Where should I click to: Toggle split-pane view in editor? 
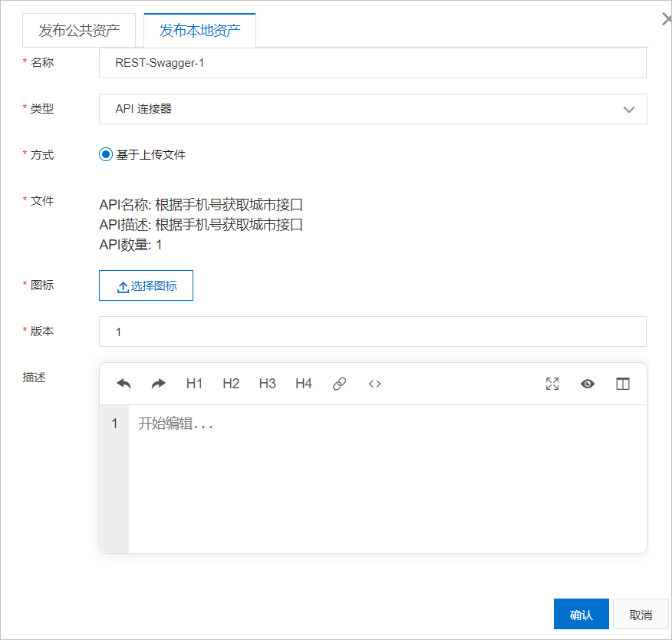click(x=623, y=384)
